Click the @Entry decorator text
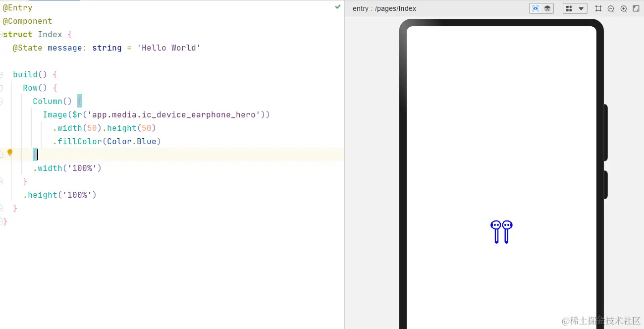The height and width of the screenshot is (329, 644). 18,8
